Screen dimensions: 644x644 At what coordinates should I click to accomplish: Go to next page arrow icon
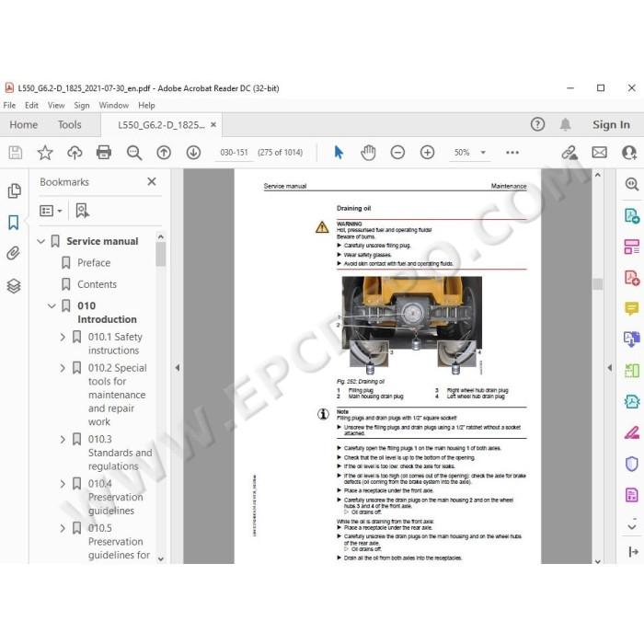point(193,153)
